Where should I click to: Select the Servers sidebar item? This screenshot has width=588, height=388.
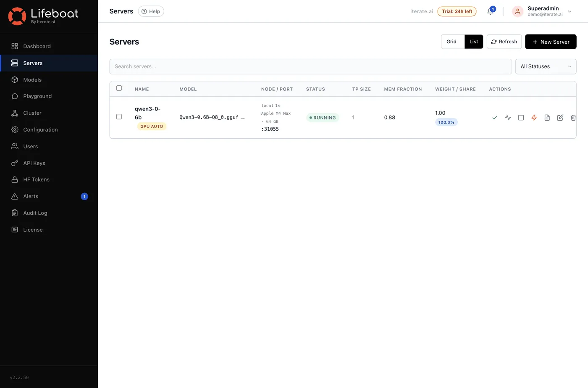[49, 63]
